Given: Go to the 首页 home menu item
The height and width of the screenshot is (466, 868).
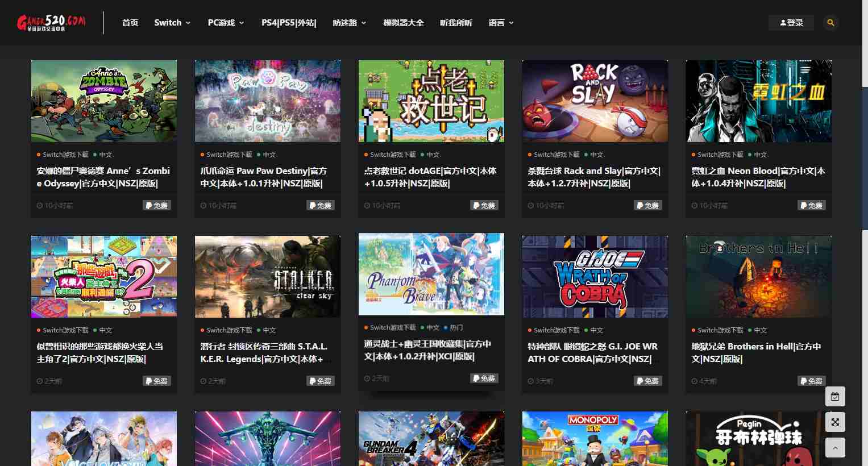Looking at the screenshot, I should tap(130, 23).
